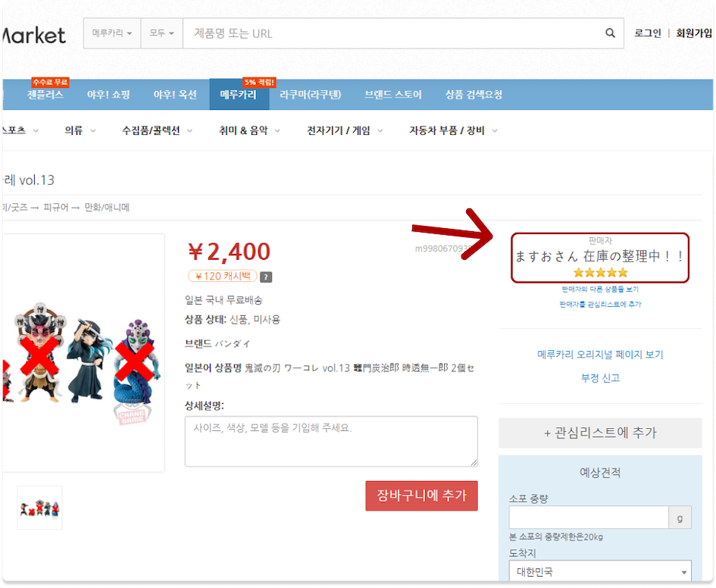
Task: Open the 젠플러스 tab
Action: (45, 95)
